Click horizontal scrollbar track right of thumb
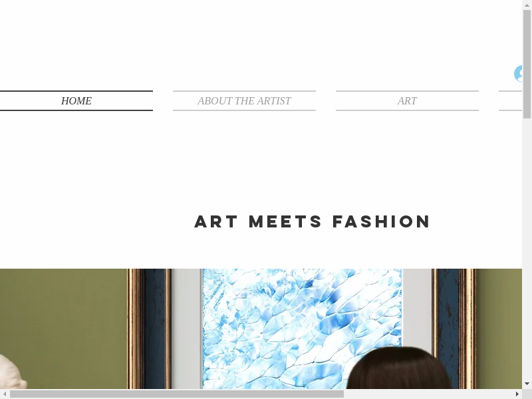532x399 pixels. 428,394
